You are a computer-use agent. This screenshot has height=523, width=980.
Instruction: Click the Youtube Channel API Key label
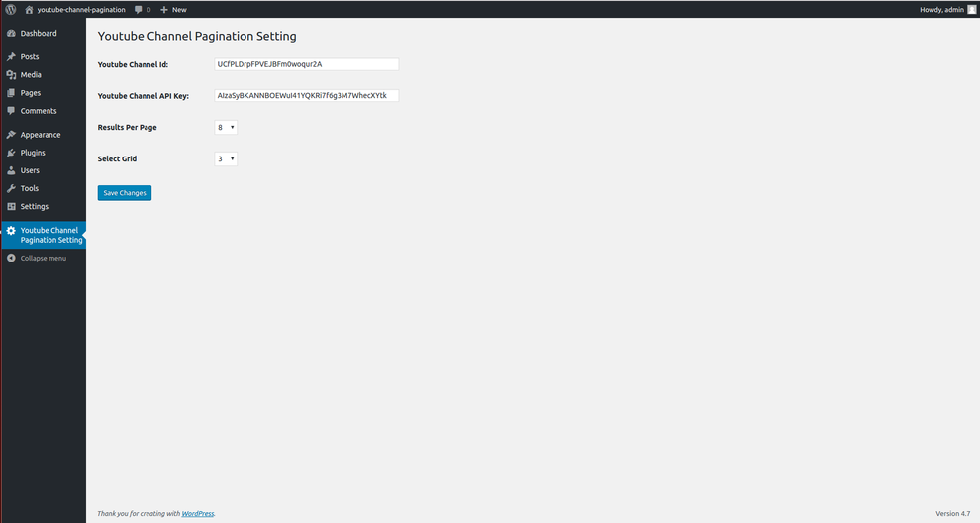(144, 96)
